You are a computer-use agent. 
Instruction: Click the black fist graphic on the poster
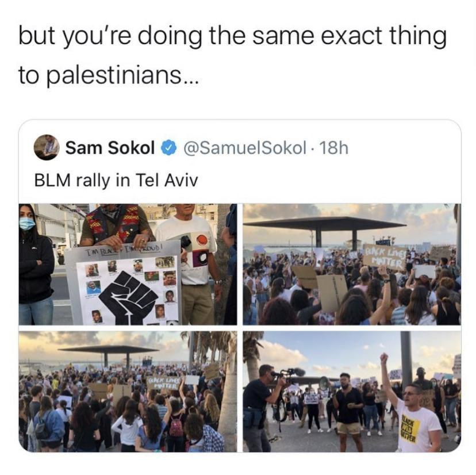[x=128, y=298]
